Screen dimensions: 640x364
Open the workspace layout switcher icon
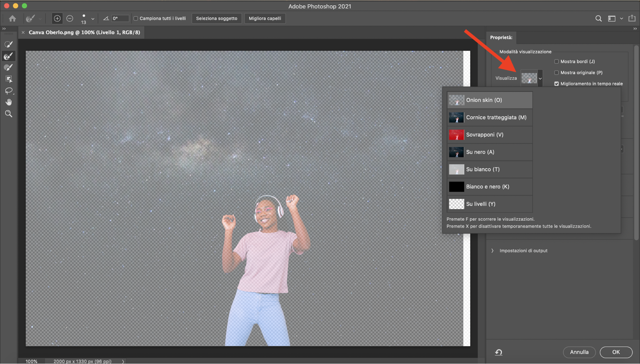[612, 19]
